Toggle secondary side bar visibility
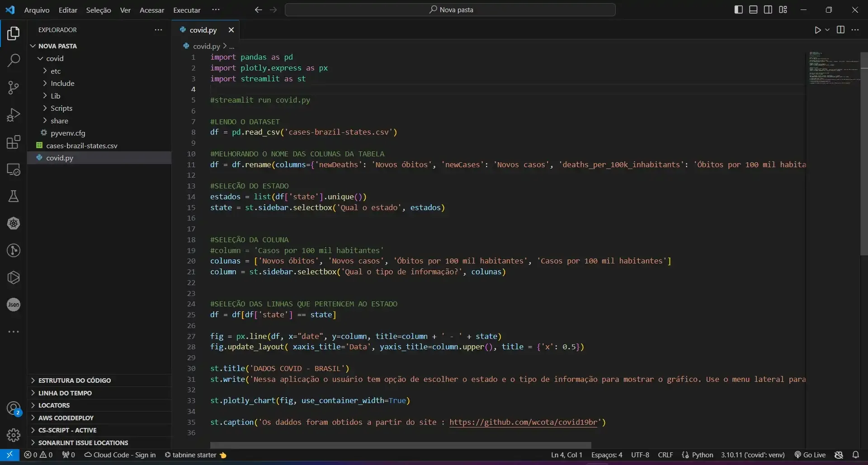Image resolution: width=868 pixels, height=465 pixels. (x=768, y=9)
